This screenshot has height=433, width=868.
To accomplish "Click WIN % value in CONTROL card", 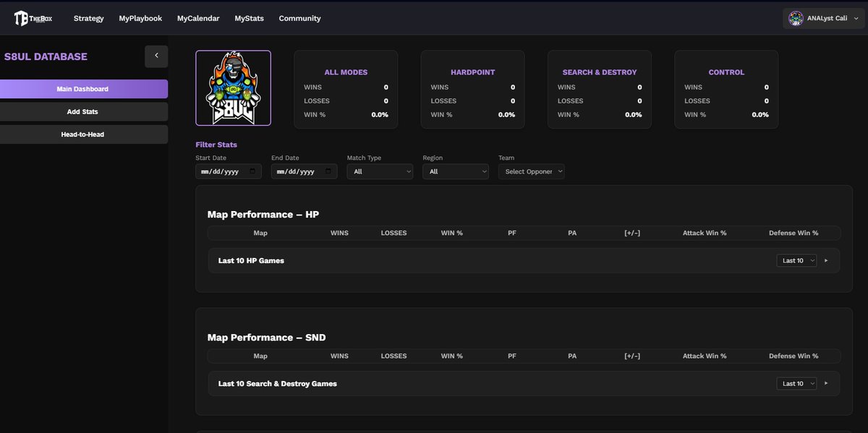I will [760, 115].
